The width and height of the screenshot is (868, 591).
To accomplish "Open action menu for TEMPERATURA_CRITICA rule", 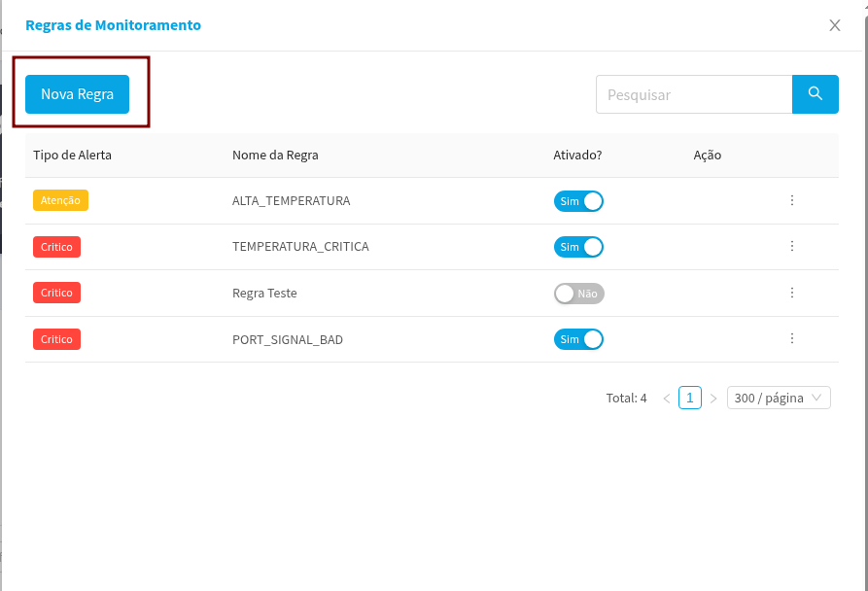I will click(x=791, y=247).
